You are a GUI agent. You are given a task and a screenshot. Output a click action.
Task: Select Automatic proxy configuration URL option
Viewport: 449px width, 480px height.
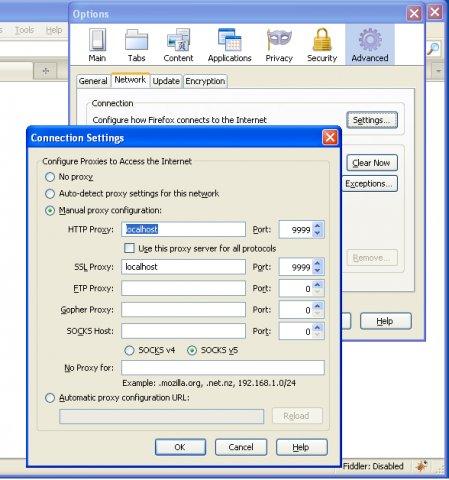[50, 398]
